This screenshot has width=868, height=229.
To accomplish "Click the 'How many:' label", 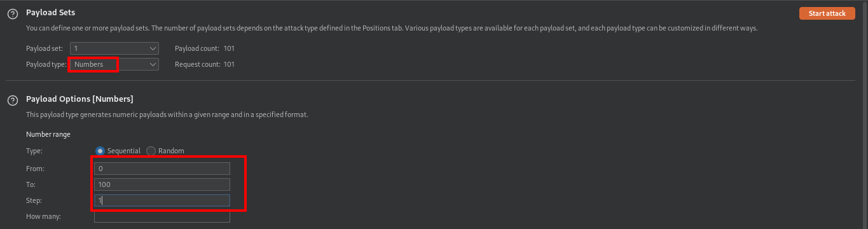I will click(x=43, y=217).
